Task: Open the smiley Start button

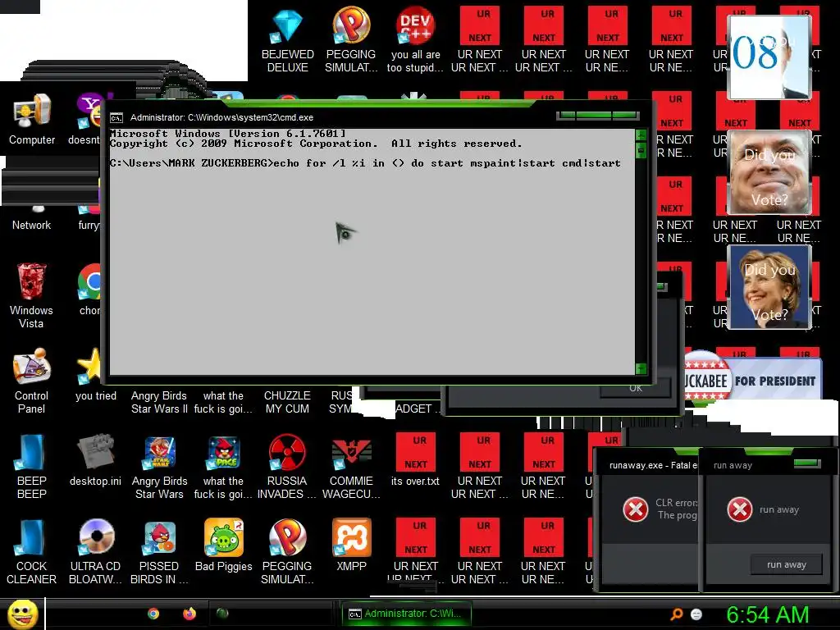Action: [22, 614]
